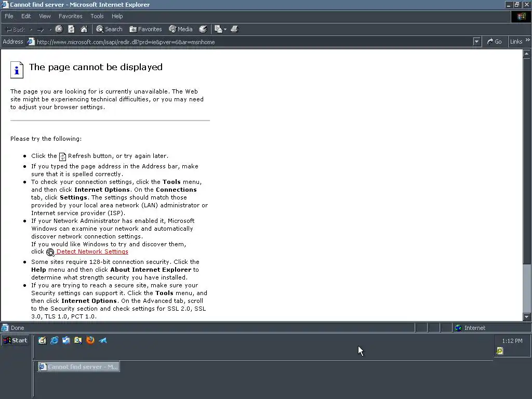Click the IE icon in the status bar

pyautogui.click(x=5, y=328)
